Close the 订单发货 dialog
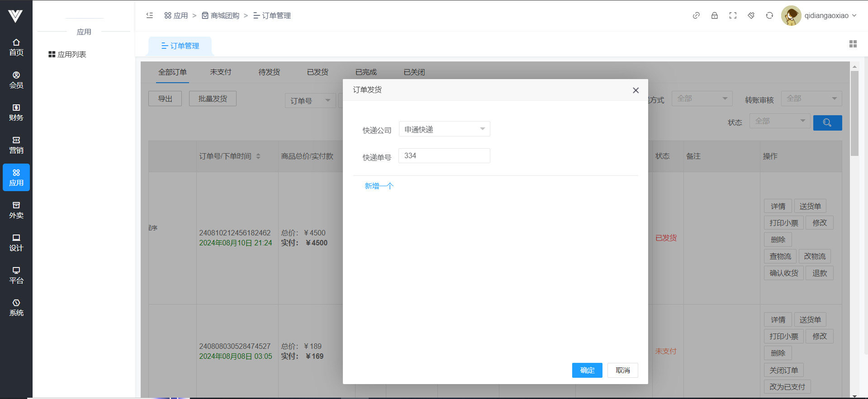Image resolution: width=868 pixels, height=399 pixels. [635, 90]
